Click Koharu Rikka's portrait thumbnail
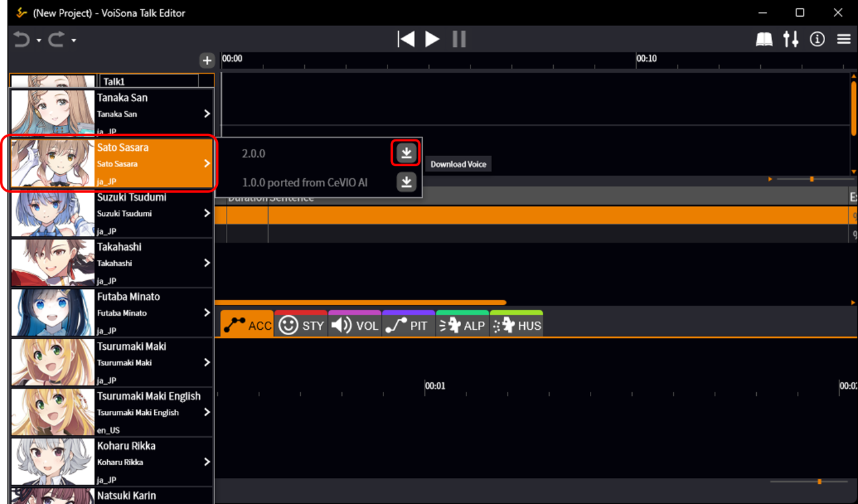The width and height of the screenshot is (858, 504). pyautogui.click(x=53, y=462)
